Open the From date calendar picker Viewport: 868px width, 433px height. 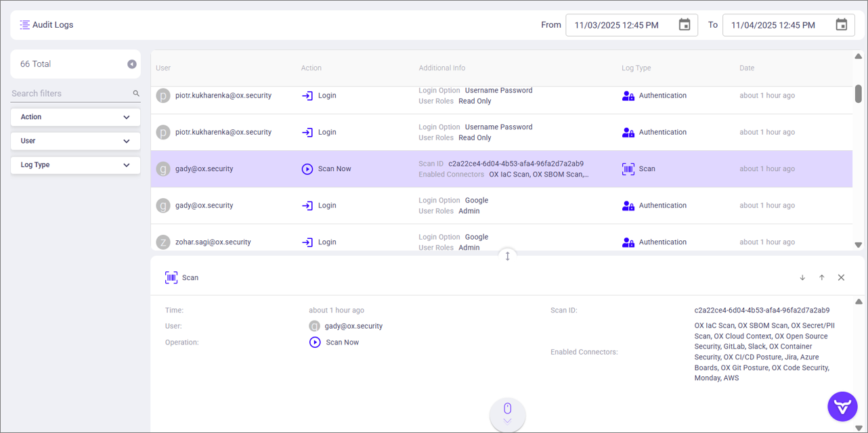(x=685, y=25)
